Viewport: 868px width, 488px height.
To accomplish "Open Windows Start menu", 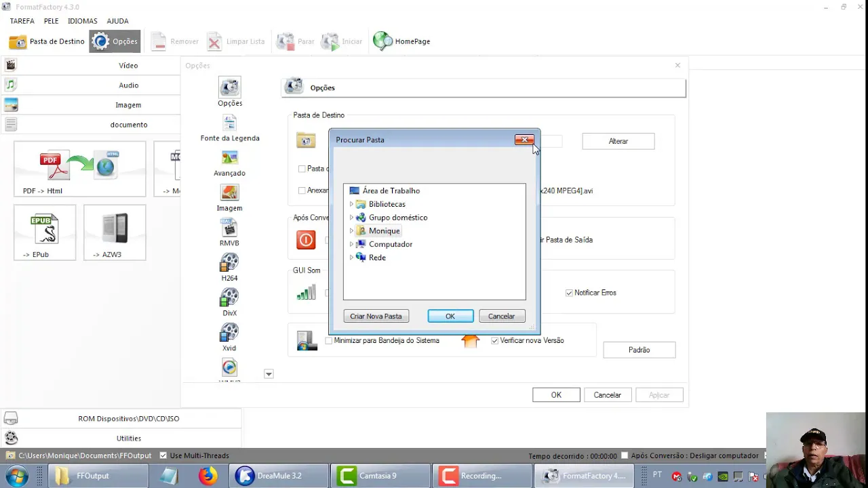I will coord(16,476).
